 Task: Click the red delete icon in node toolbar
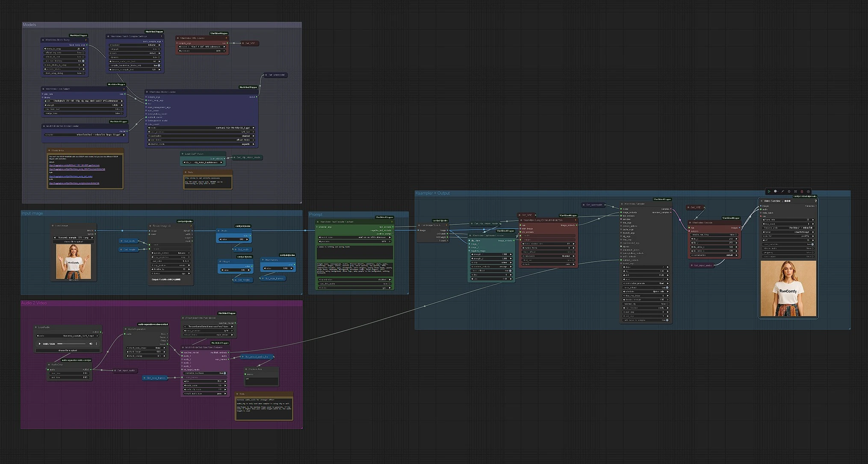click(x=802, y=191)
